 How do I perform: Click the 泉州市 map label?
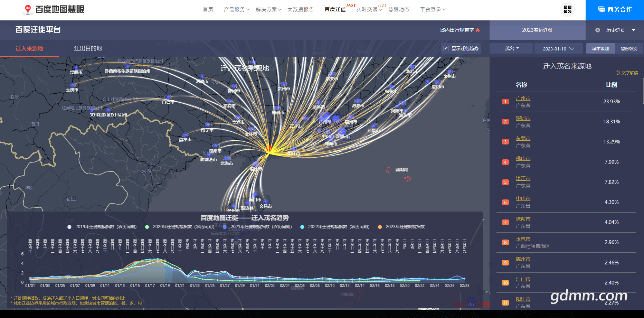pos(449,76)
